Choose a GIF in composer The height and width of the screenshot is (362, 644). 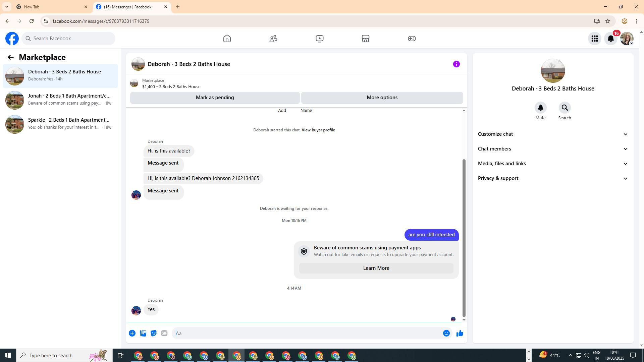point(164,333)
